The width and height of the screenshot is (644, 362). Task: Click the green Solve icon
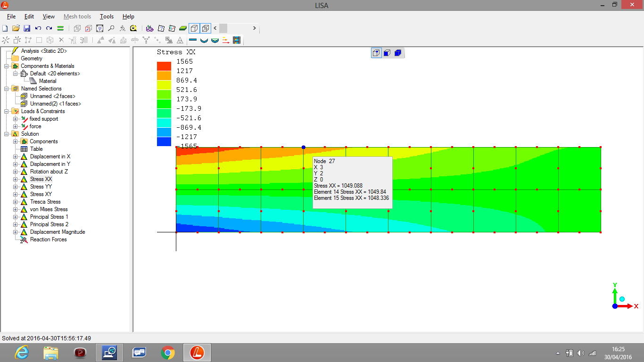[60, 28]
